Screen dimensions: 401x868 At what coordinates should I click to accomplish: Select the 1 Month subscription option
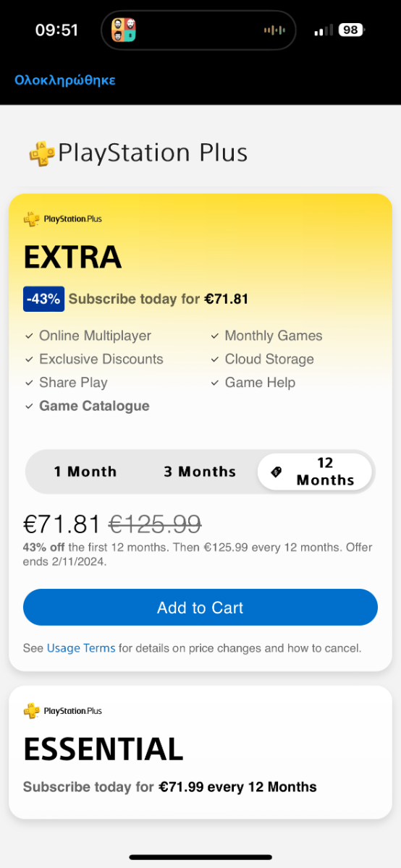[85, 472]
